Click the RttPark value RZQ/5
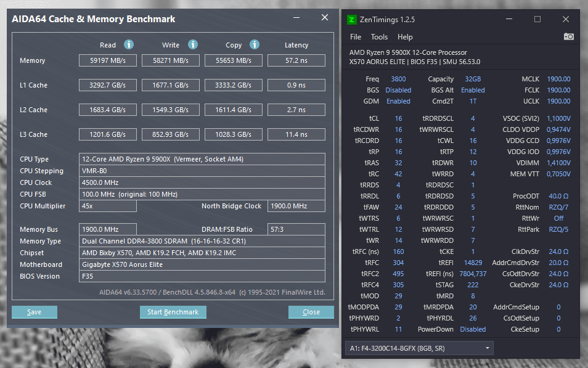 [558, 229]
